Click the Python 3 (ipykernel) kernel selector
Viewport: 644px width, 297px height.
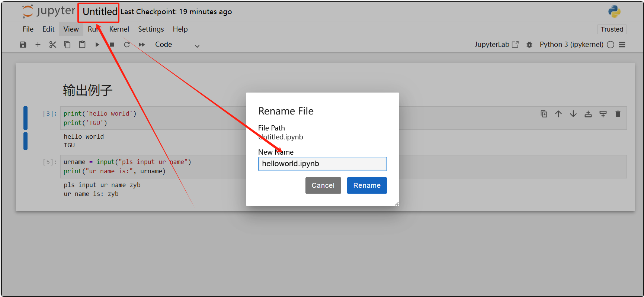(x=571, y=45)
